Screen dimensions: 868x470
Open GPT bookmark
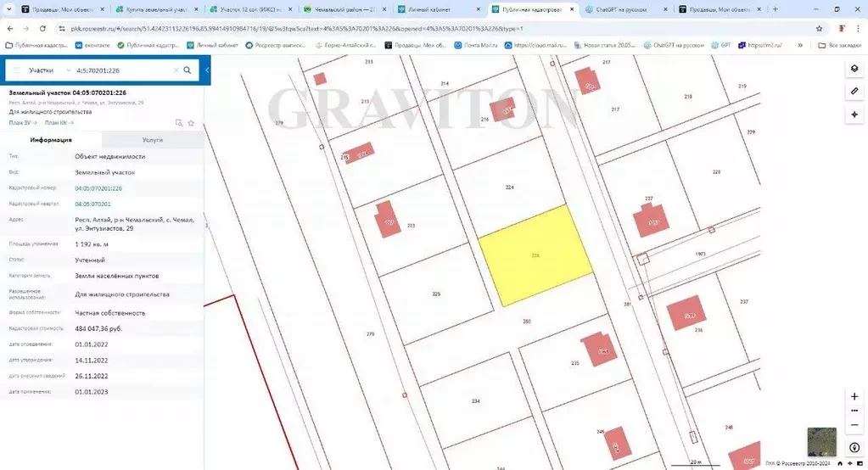click(721, 46)
